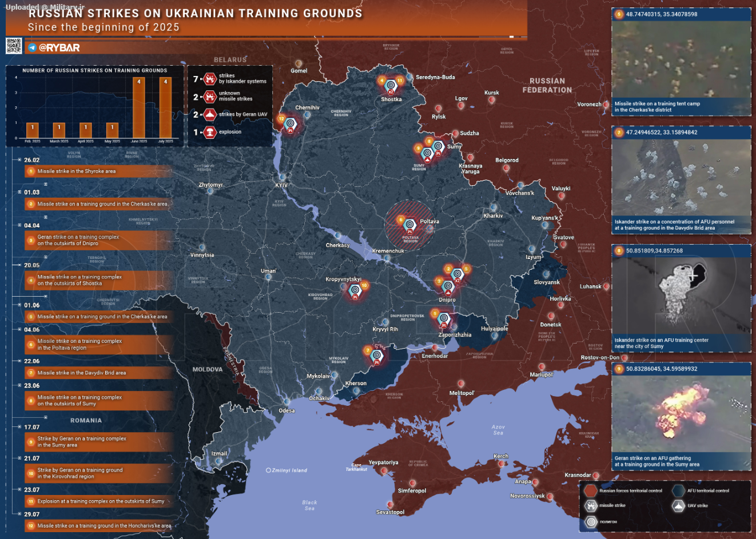
Task: Click the AFU territorial control swatch
Action: point(678,490)
